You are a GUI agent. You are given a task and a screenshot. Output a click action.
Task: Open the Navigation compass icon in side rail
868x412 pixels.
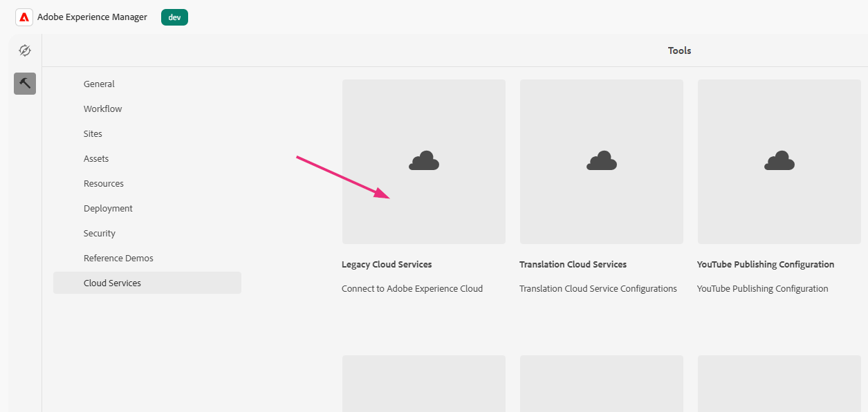point(25,50)
